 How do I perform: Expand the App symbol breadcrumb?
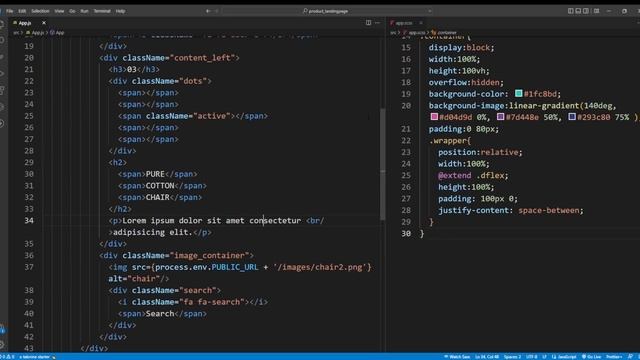click(58, 33)
